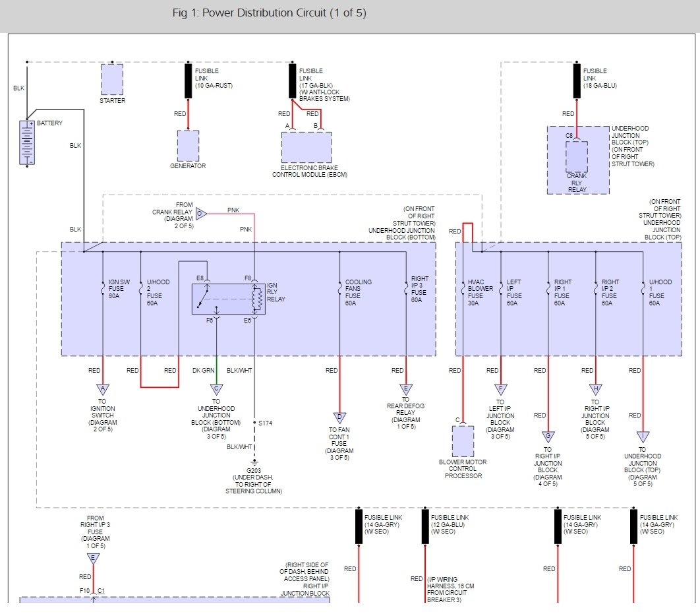Image resolution: width=700 pixels, height=616 pixels.
Task: Select the Starter component box
Action: coord(112,79)
